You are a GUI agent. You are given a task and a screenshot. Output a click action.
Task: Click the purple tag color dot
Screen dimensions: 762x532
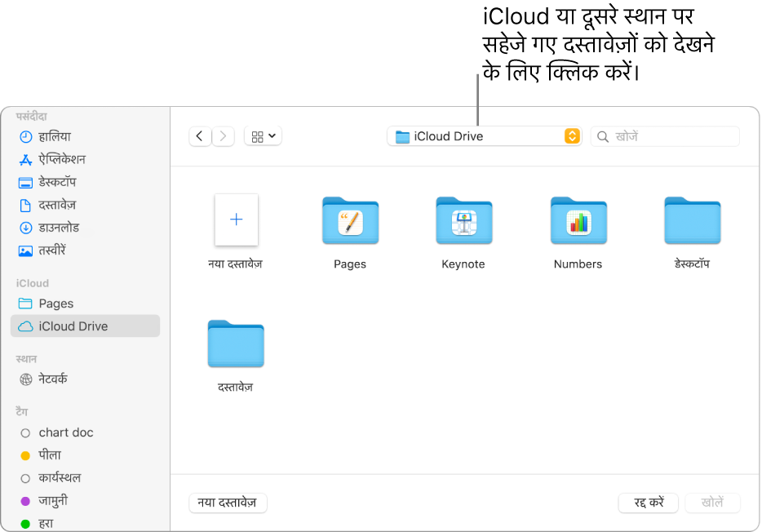click(25, 501)
